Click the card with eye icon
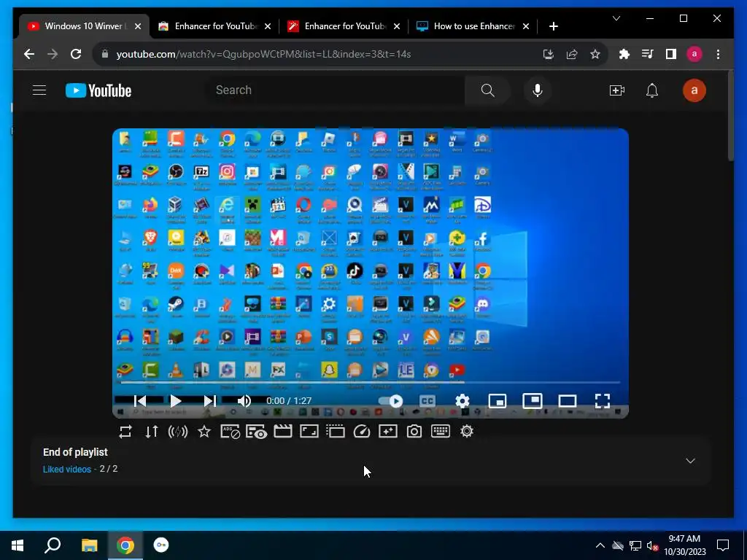747x560 pixels. tap(256, 432)
